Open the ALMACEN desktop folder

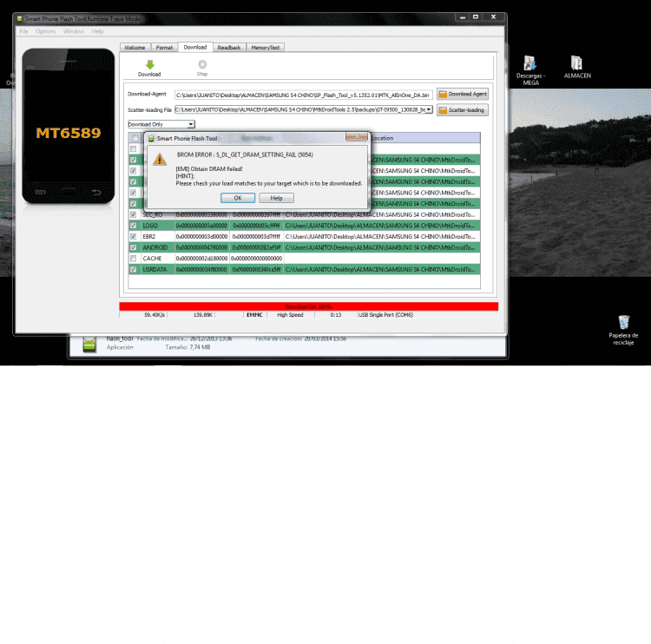577,67
